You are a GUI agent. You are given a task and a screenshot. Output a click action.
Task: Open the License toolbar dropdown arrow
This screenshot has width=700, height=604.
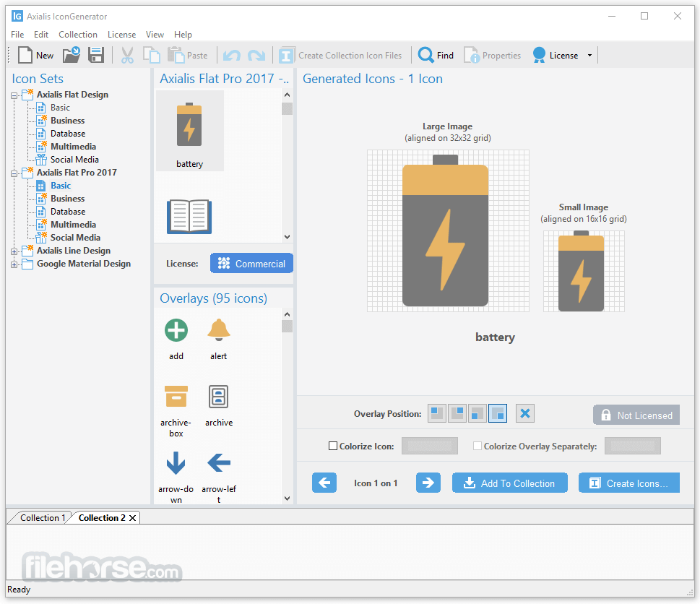[x=589, y=56]
